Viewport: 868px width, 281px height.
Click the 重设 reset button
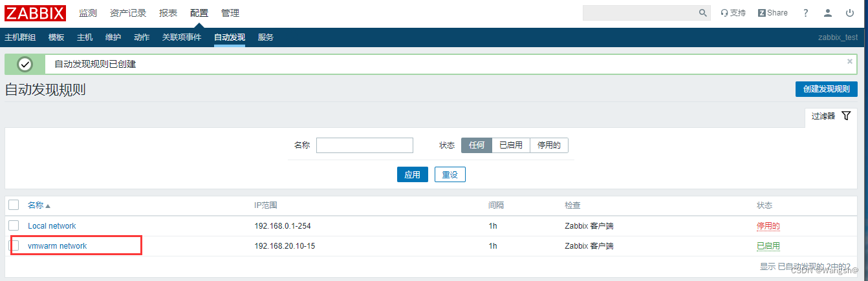click(450, 174)
